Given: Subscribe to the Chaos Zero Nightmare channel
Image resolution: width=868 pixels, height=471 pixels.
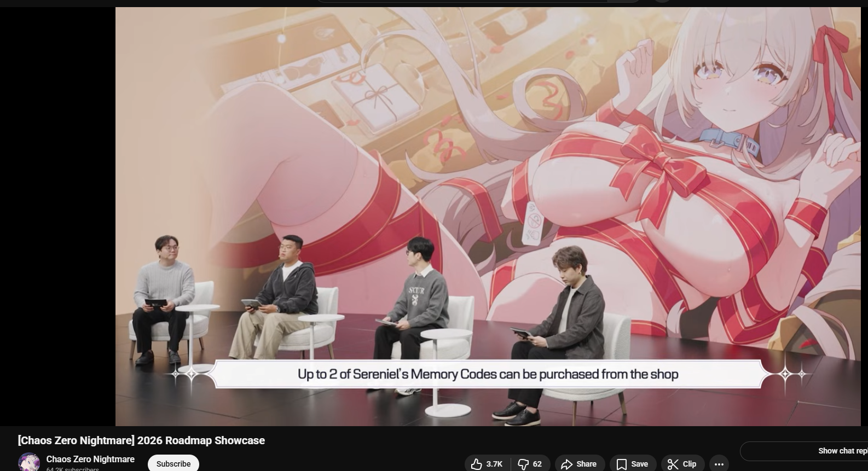Looking at the screenshot, I should click(173, 464).
